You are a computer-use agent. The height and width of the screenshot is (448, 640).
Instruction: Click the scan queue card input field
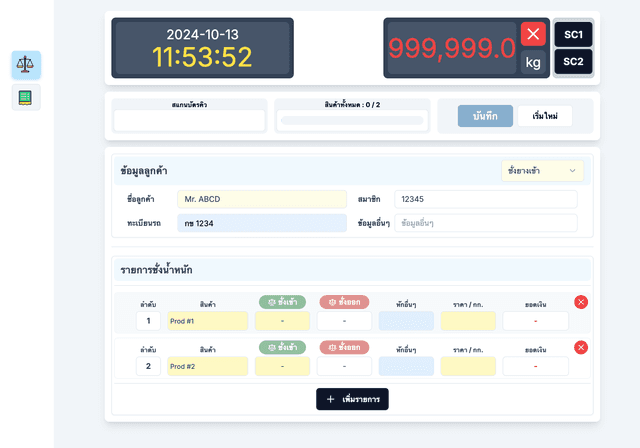coord(189,120)
